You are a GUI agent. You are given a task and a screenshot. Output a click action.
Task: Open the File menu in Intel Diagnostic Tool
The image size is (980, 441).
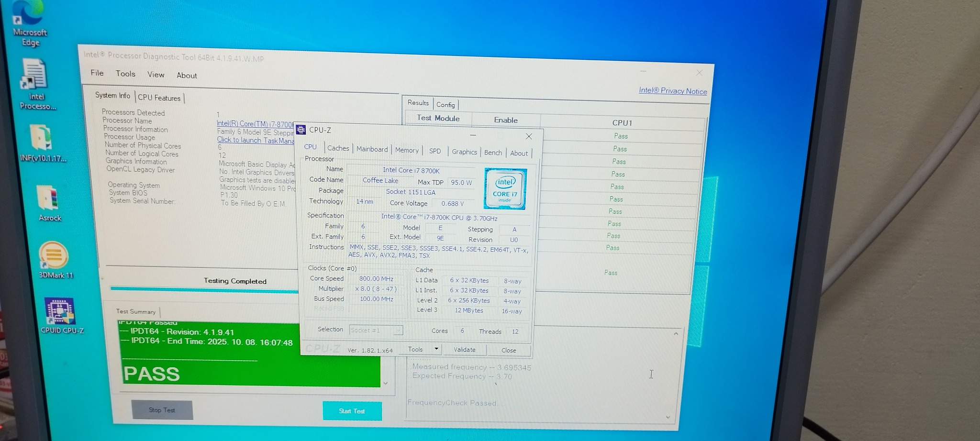97,73
